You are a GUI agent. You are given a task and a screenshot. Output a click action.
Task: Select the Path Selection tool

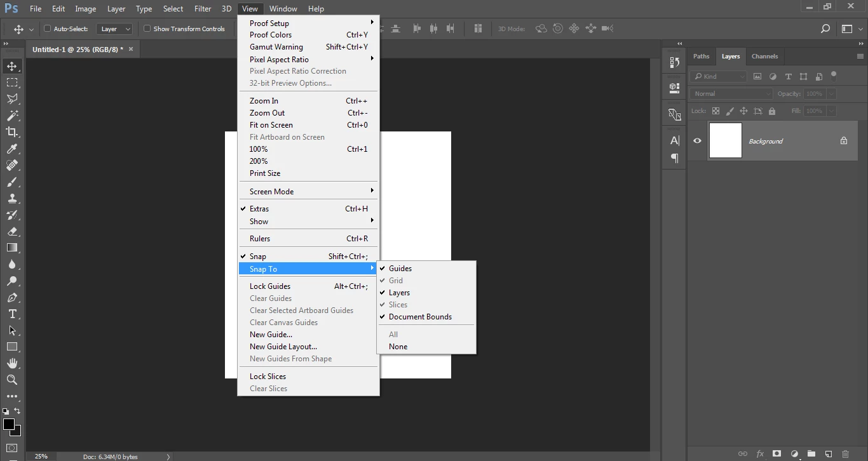12,330
